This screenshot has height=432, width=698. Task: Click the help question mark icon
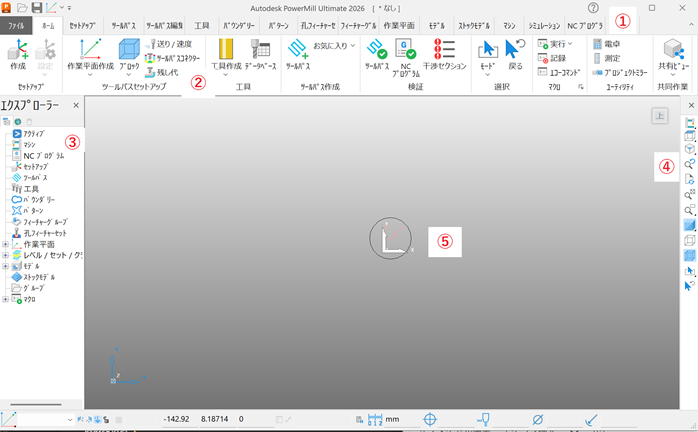tap(593, 8)
